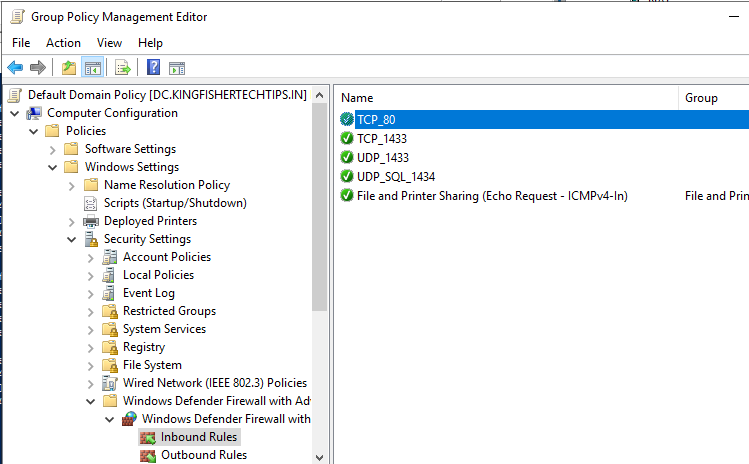Select the UDP_SQL_1434 inbound rule
The height and width of the screenshot is (464, 749).
[396, 177]
